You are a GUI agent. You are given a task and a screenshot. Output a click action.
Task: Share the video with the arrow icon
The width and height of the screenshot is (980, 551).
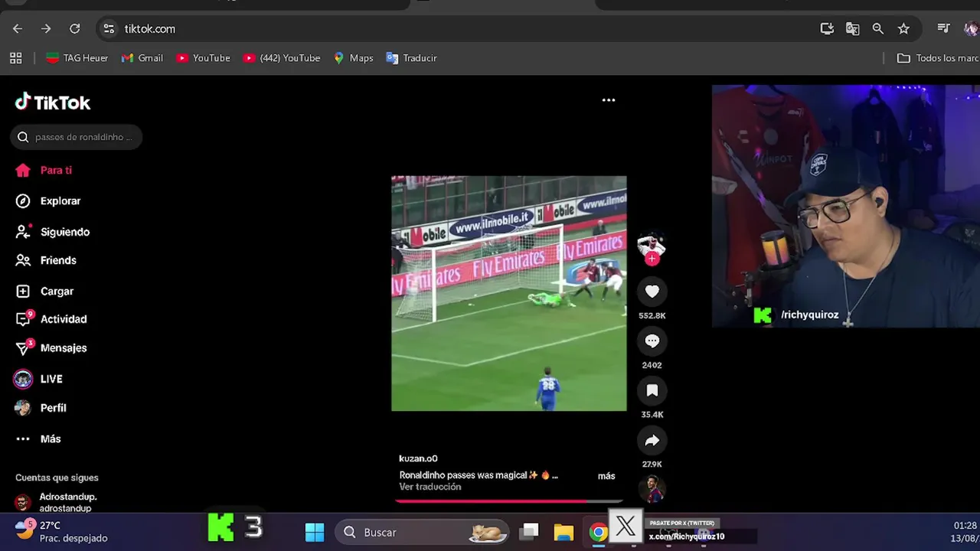(652, 440)
